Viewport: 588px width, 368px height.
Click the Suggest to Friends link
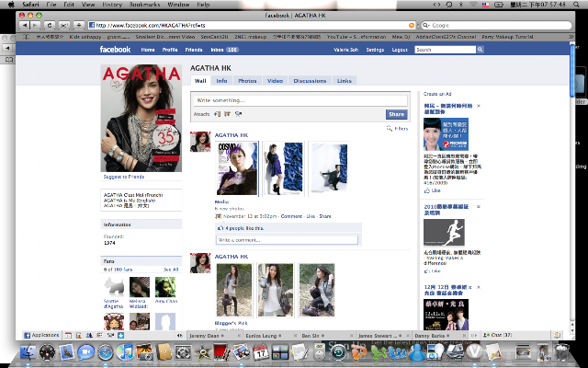(124, 177)
